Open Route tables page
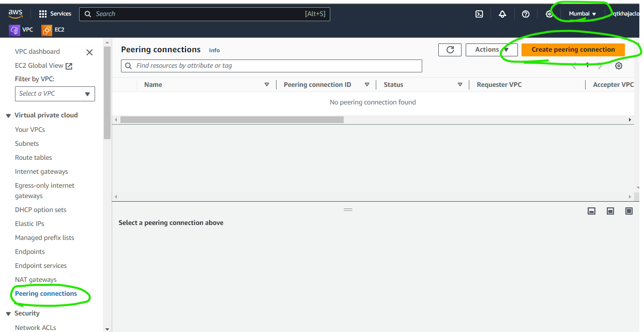Image resolution: width=644 pixels, height=332 pixels. tap(34, 158)
